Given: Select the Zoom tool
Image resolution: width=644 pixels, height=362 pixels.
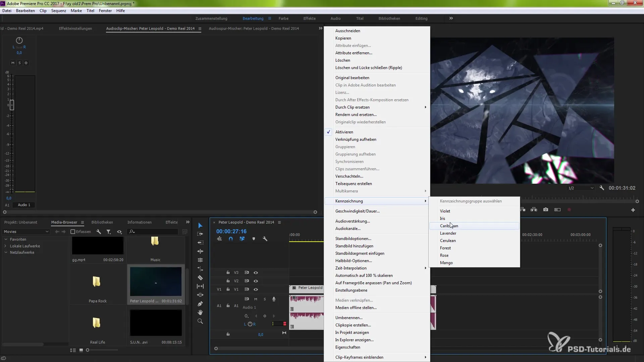Looking at the screenshot, I should 200,321.
